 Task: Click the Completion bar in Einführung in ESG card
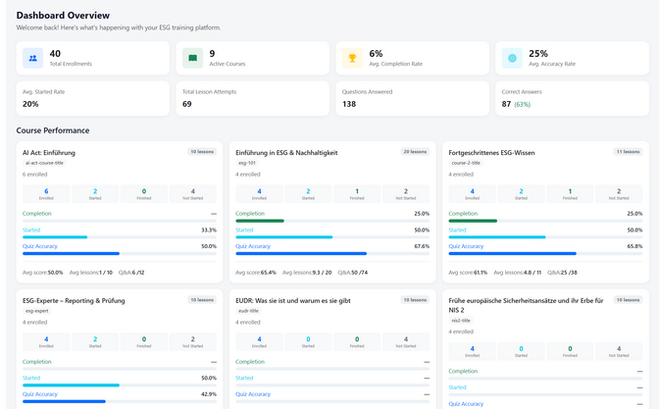click(333, 221)
